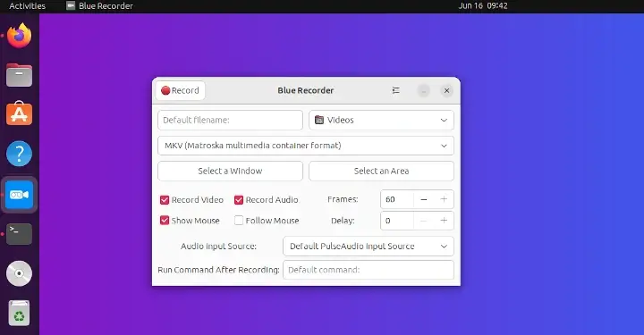This screenshot has height=335, width=644.
Task: Disable the Show Mouse checkbox
Action: click(165, 221)
